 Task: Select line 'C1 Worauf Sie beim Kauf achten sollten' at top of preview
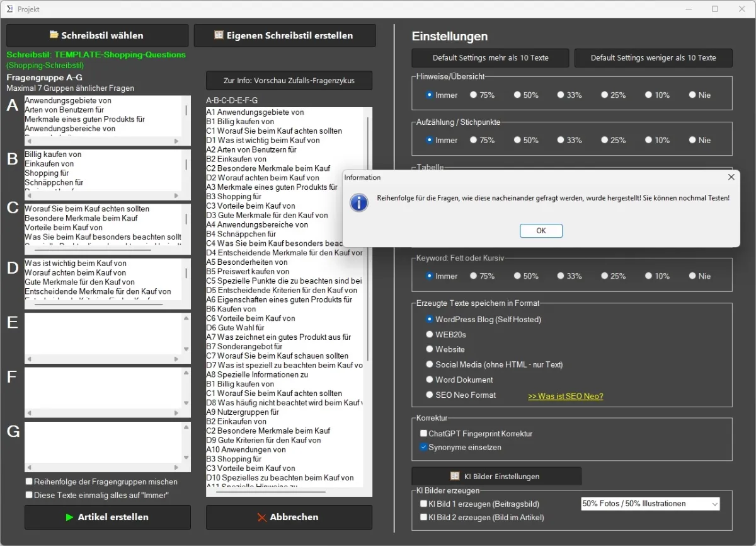click(x=274, y=131)
